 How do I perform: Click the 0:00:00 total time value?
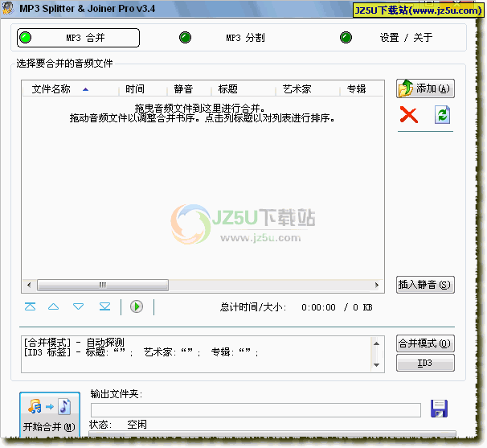click(319, 307)
